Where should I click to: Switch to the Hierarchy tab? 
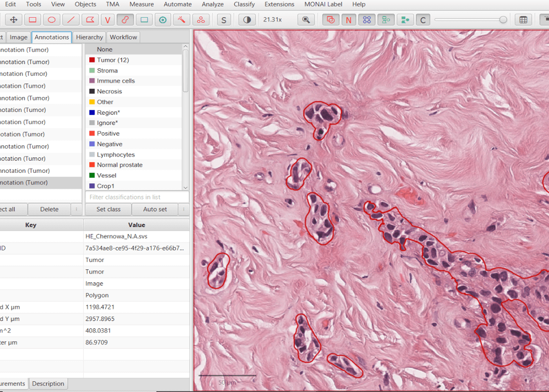[x=89, y=37]
